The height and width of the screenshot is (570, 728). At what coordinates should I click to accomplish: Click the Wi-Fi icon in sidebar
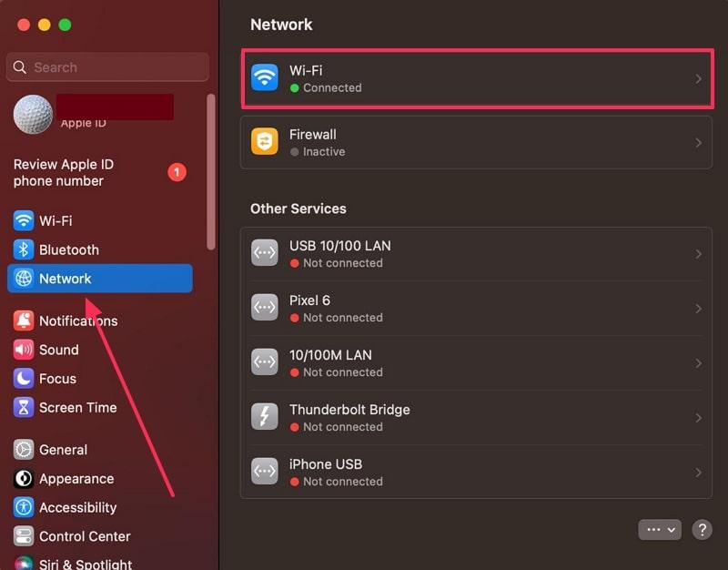(x=24, y=221)
